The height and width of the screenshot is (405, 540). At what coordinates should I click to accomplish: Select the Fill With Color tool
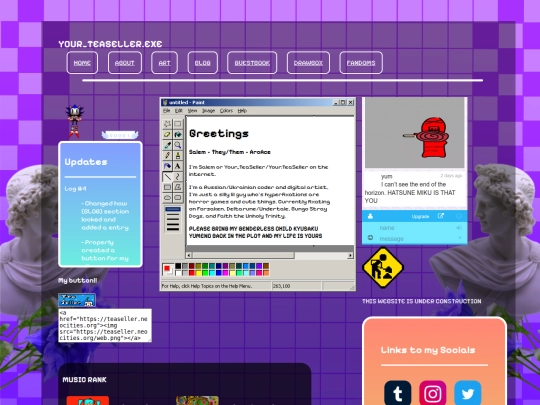178,134
